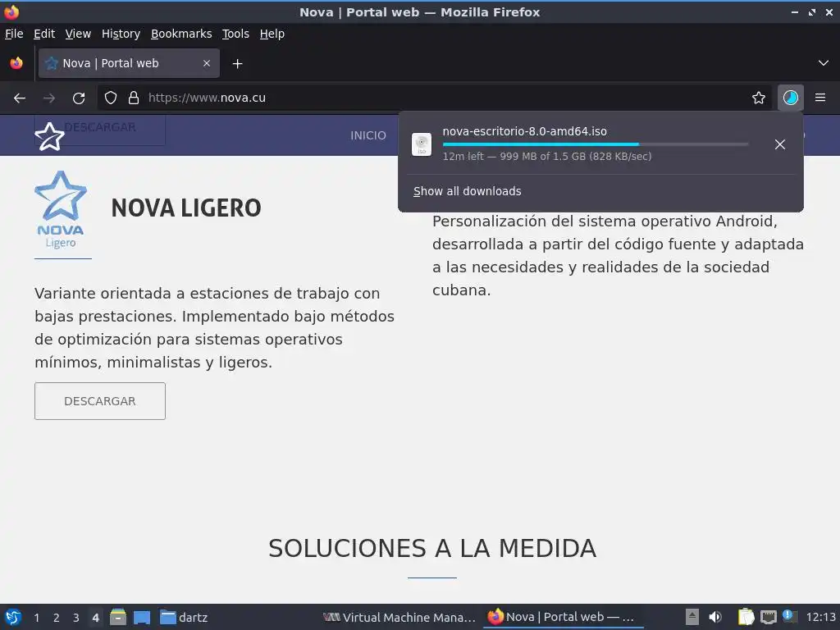
Task: Click the 12:13 clock
Action: tap(820, 617)
